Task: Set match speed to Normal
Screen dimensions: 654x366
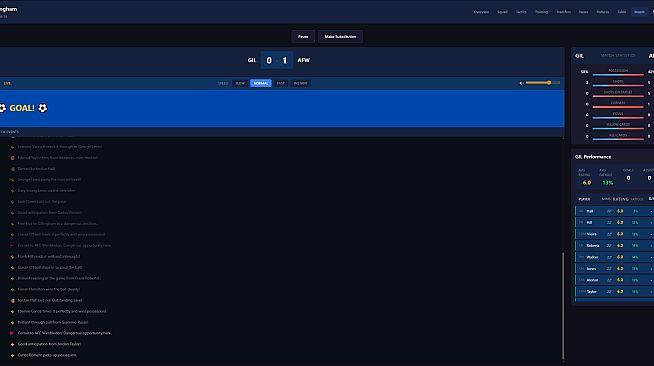Action: (261, 83)
